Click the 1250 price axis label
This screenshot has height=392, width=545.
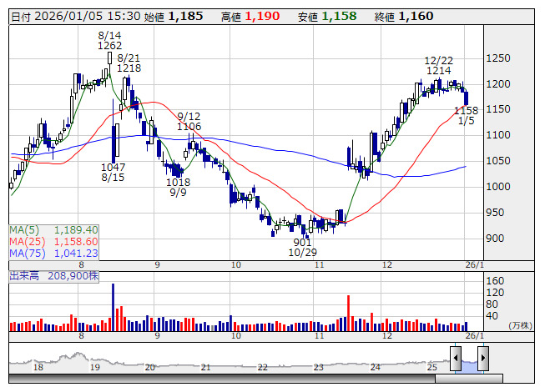498,58
